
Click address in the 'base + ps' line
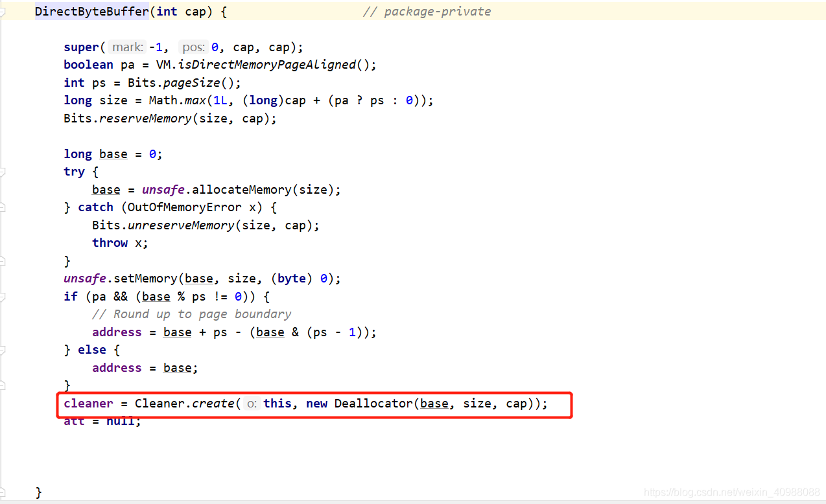coord(117,332)
